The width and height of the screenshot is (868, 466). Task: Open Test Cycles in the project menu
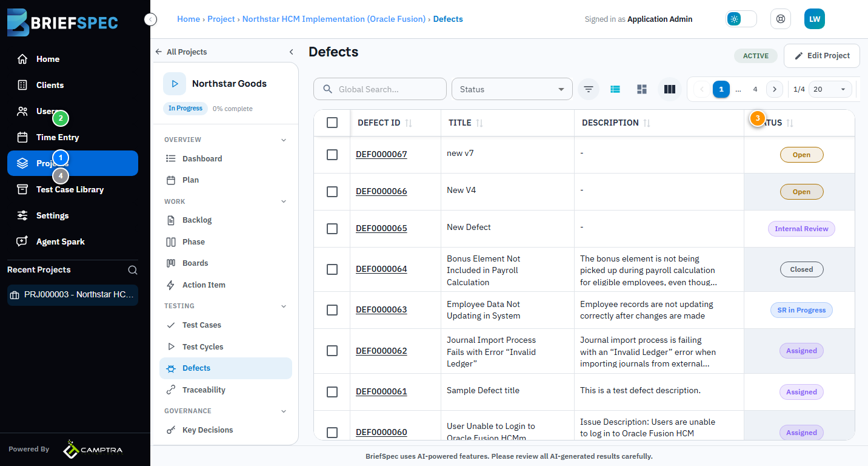point(225,347)
